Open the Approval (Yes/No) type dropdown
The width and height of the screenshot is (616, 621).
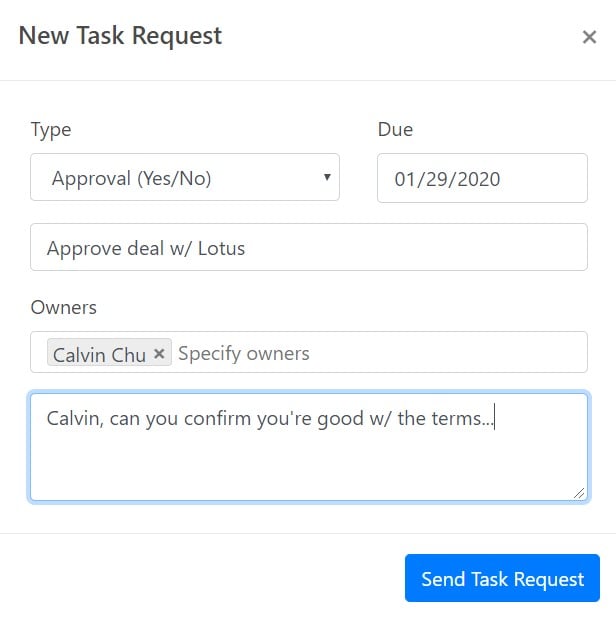coord(185,178)
